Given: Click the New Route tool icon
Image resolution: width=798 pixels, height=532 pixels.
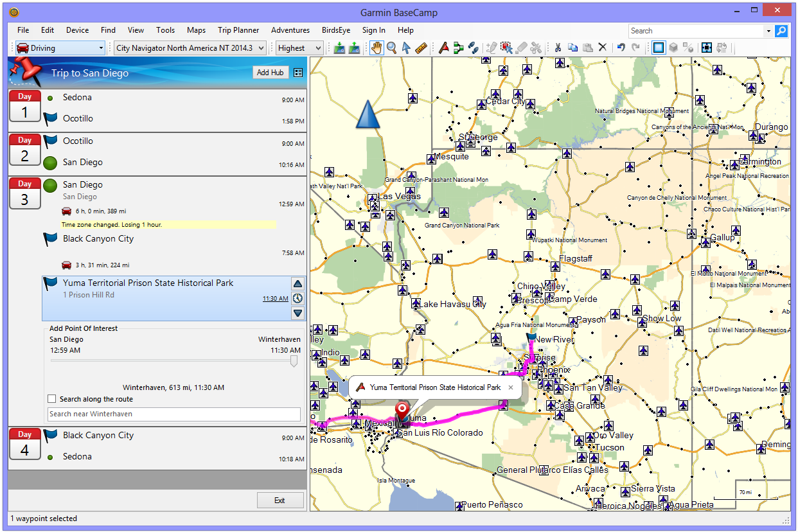Looking at the screenshot, I should pos(458,48).
